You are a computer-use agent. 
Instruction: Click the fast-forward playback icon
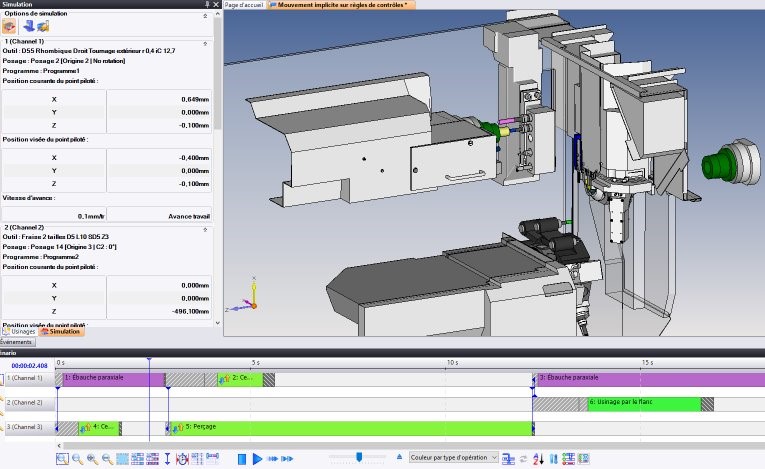coord(273,458)
